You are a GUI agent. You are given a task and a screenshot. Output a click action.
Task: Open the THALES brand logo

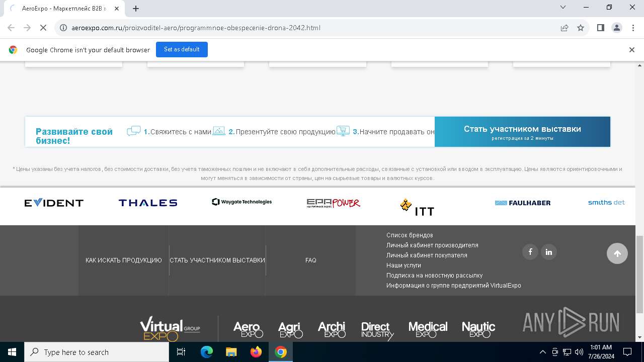coord(148,203)
